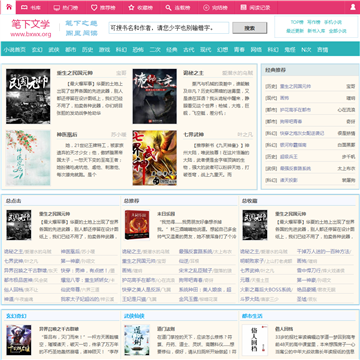Viewport: 360px width, 360px height.
Task: Select the 网络 category in teal menu
Action: [256, 50]
